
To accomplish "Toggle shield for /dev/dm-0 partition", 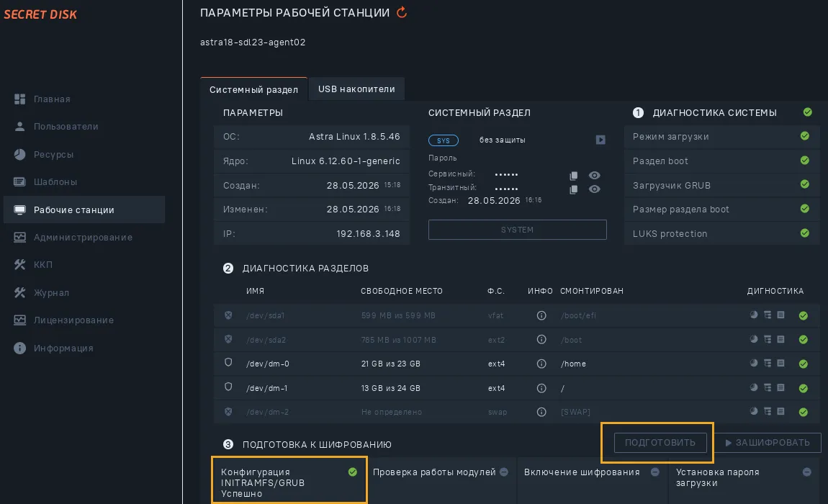I will tap(228, 362).
